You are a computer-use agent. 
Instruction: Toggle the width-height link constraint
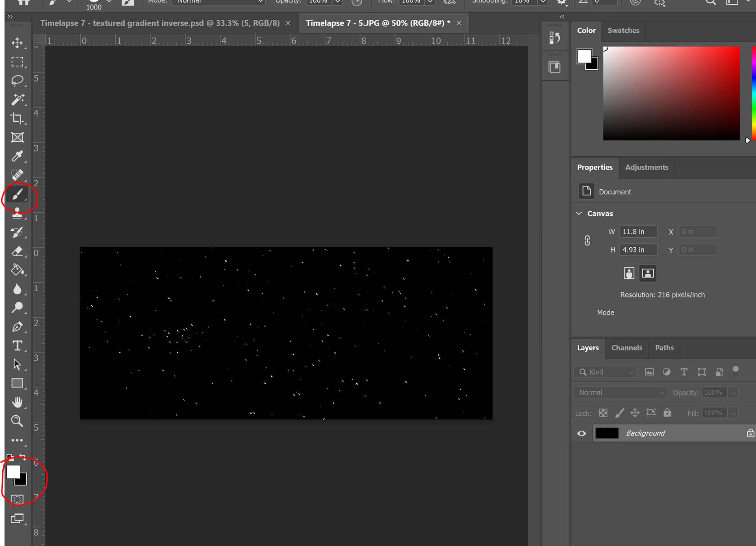point(587,241)
